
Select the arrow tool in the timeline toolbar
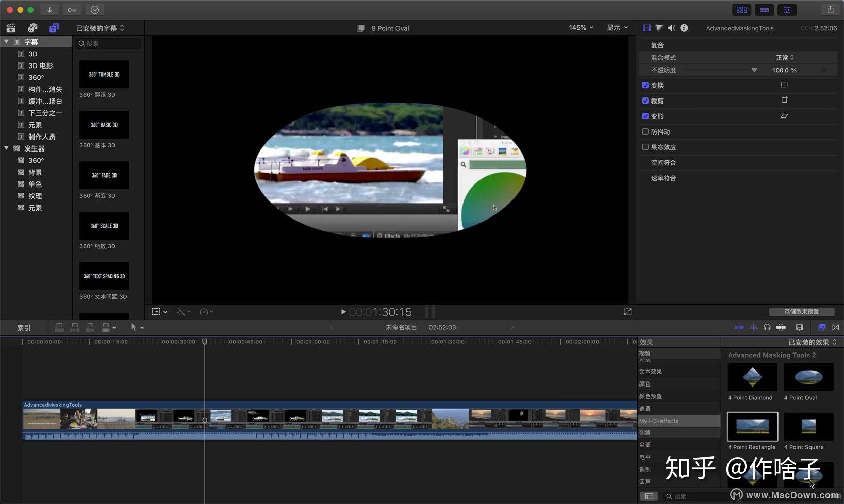tap(132, 327)
